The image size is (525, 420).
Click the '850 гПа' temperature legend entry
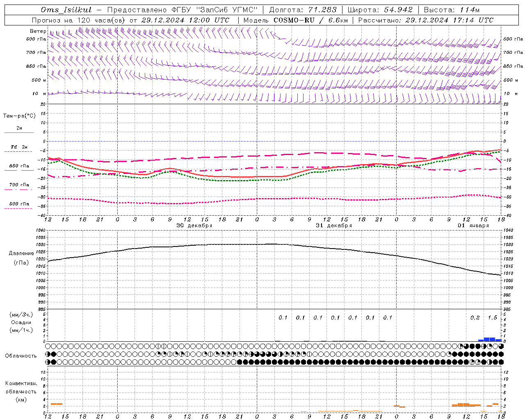pos(19,166)
